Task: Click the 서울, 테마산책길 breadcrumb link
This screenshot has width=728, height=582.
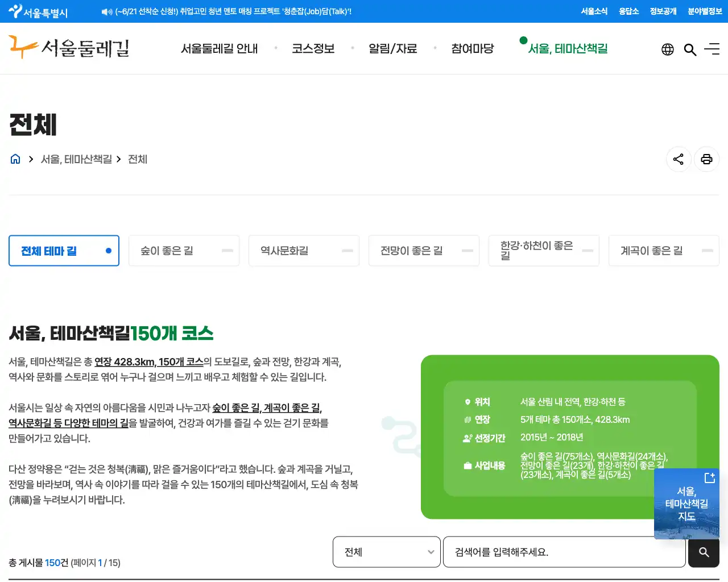Action: click(x=76, y=159)
